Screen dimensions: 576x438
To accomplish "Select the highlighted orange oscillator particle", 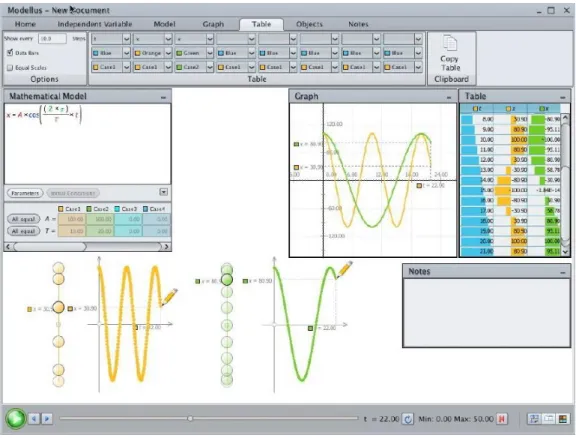I will (58, 307).
